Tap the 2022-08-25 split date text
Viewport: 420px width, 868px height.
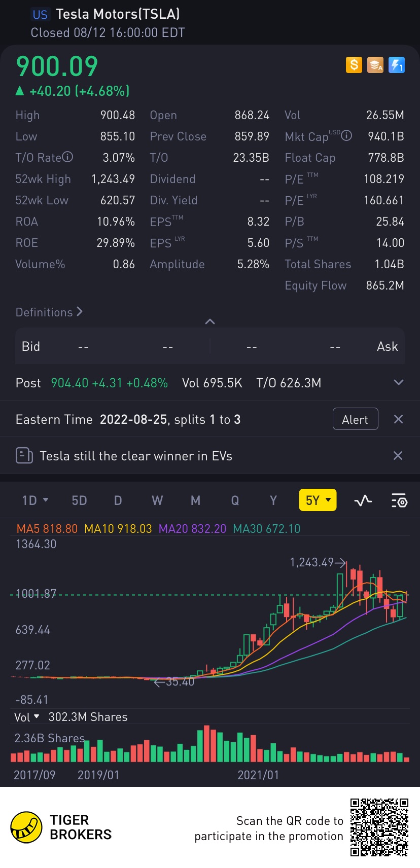click(x=133, y=419)
